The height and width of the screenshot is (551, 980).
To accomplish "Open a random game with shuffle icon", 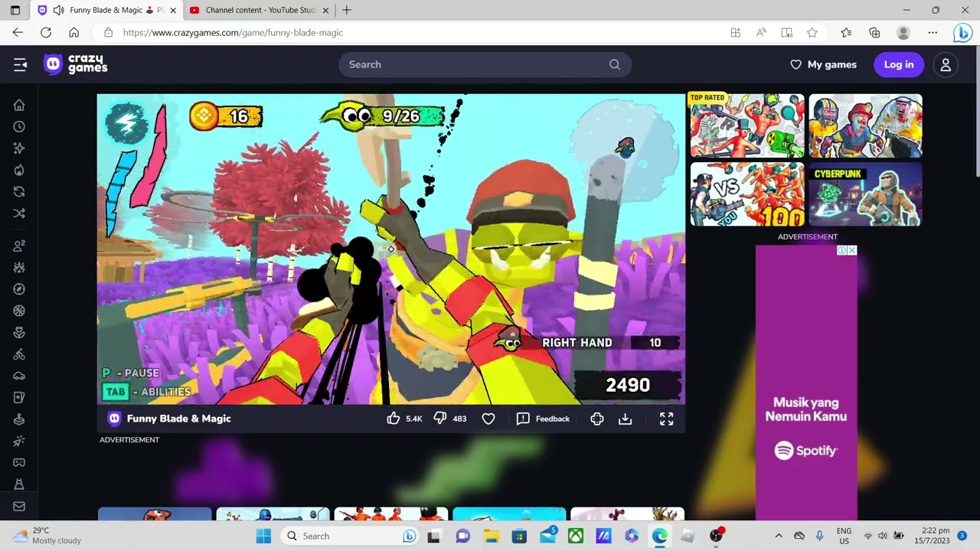I will [19, 213].
